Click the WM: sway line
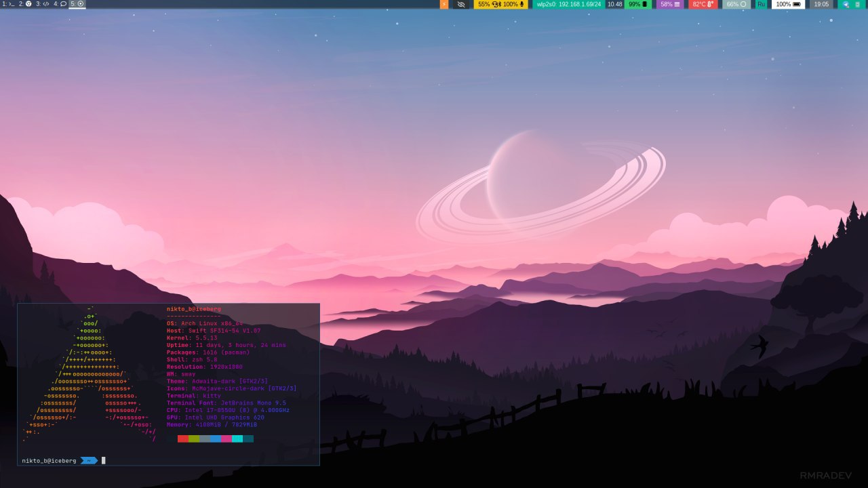The image size is (868, 488). (x=181, y=374)
